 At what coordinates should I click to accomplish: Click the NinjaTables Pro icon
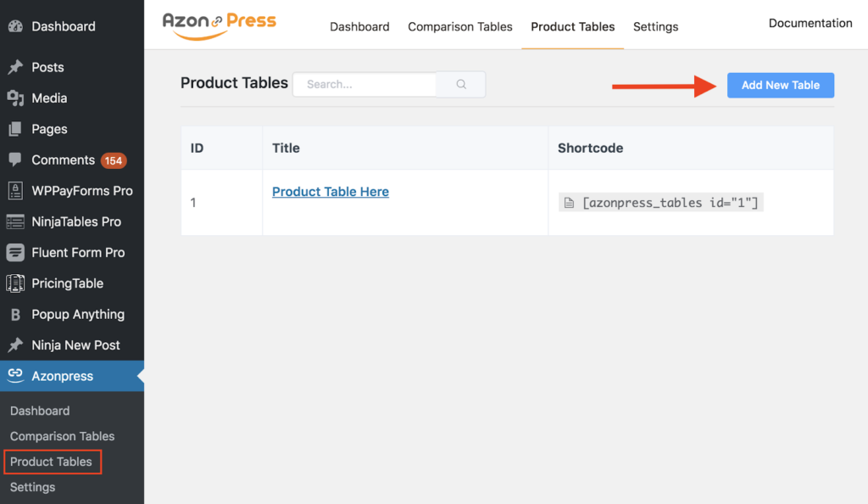coord(15,222)
